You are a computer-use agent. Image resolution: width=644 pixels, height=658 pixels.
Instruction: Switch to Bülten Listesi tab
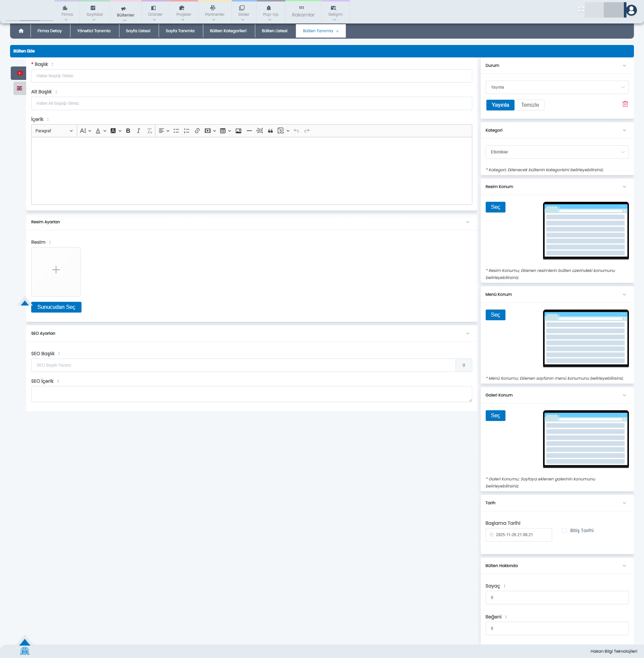click(274, 31)
